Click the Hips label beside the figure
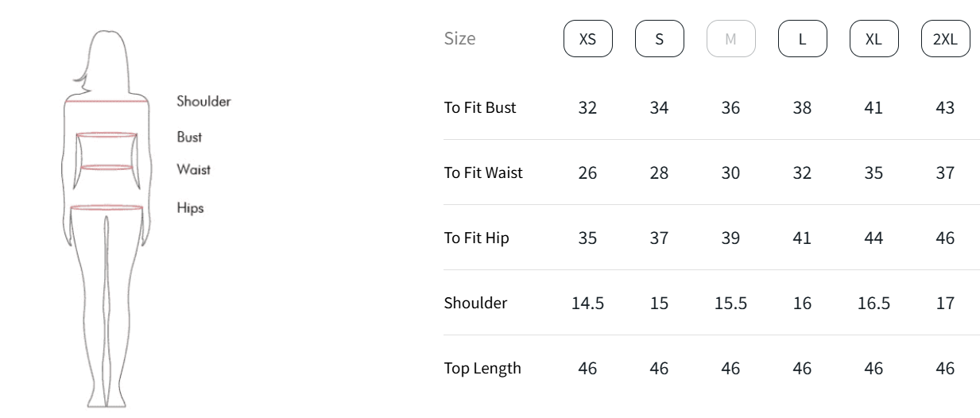 (190, 208)
